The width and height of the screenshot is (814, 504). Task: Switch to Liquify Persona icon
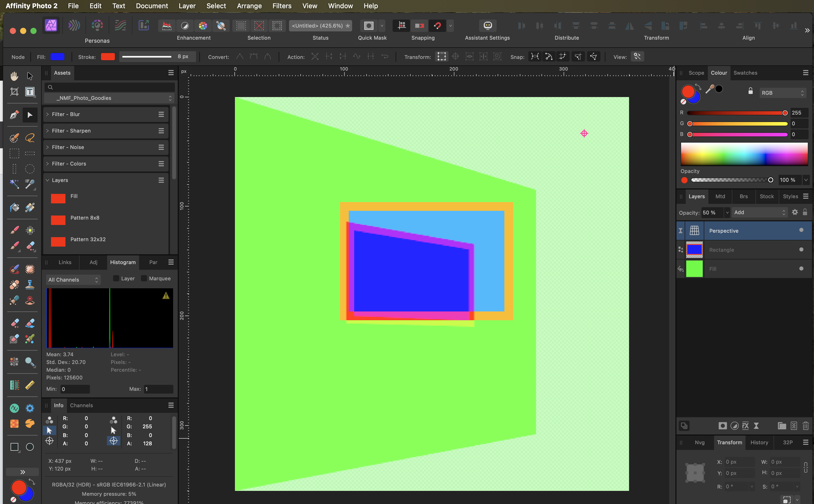(74, 26)
